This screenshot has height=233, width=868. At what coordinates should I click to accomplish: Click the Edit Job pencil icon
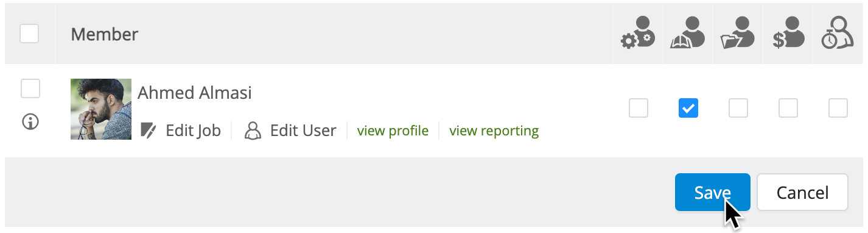[148, 131]
